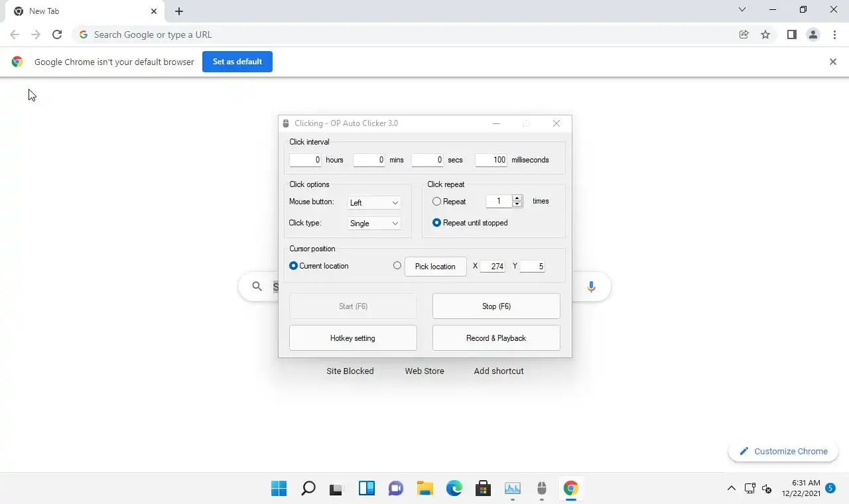This screenshot has height=504, width=849.
Task: Open the share this page icon
Action: point(744,34)
